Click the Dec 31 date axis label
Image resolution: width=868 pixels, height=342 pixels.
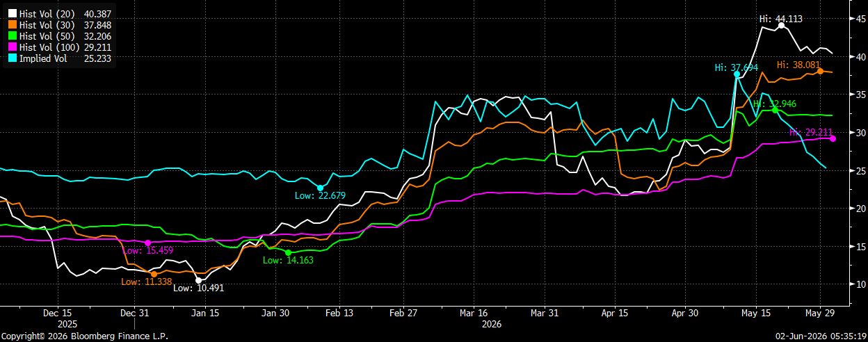(134, 313)
